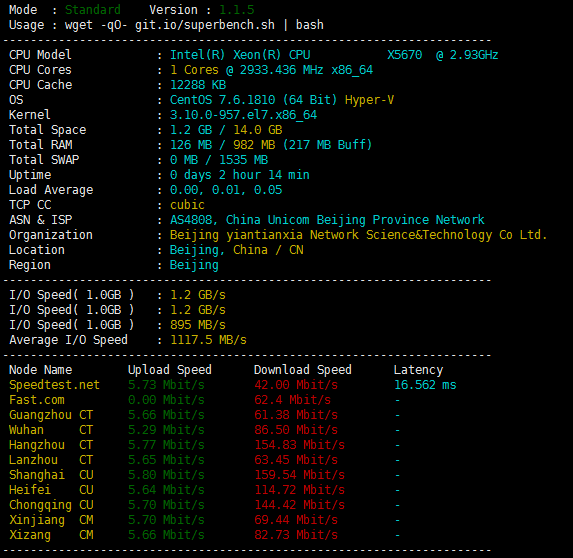573x558 pixels.
Task: Click '2933.436 MHz' CPU frequency value
Action: click(x=281, y=70)
